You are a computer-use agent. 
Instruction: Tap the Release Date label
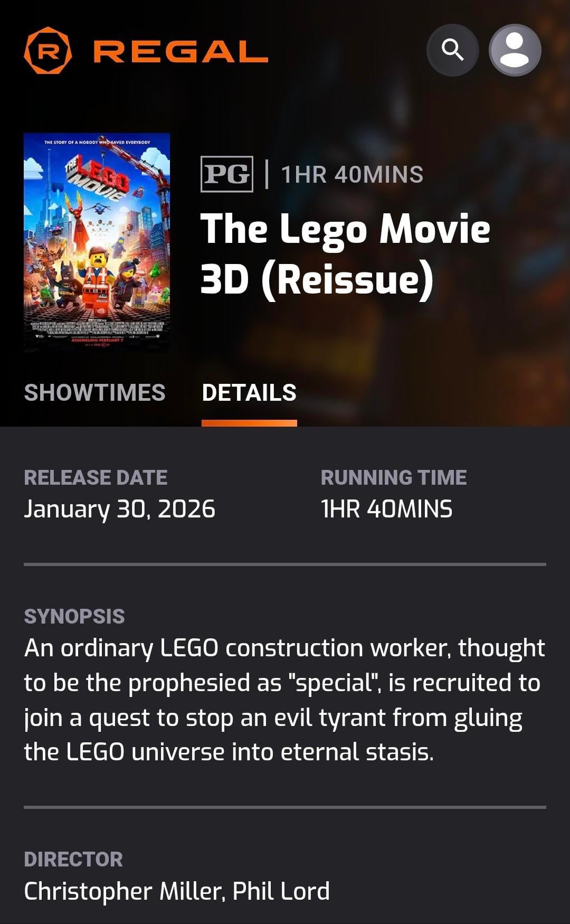96,477
